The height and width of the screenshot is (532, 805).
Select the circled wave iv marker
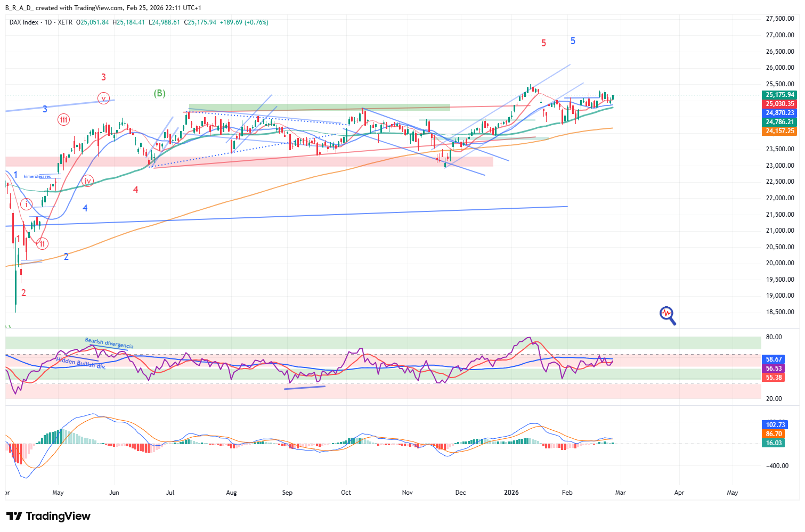pyautogui.click(x=88, y=181)
